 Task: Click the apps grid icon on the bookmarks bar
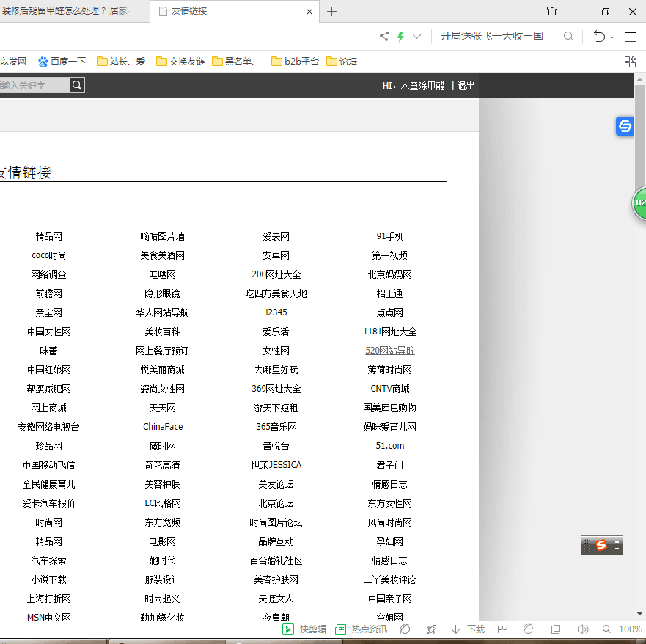[630, 62]
